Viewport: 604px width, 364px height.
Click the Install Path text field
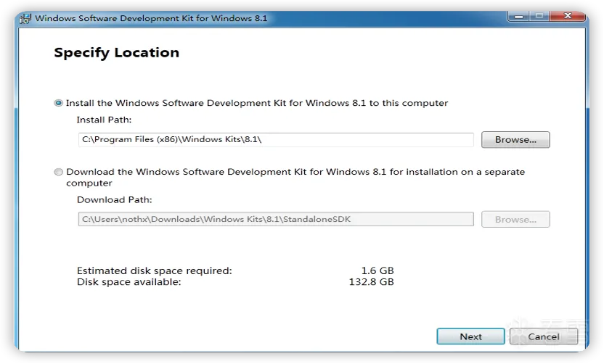click(276, 140)
